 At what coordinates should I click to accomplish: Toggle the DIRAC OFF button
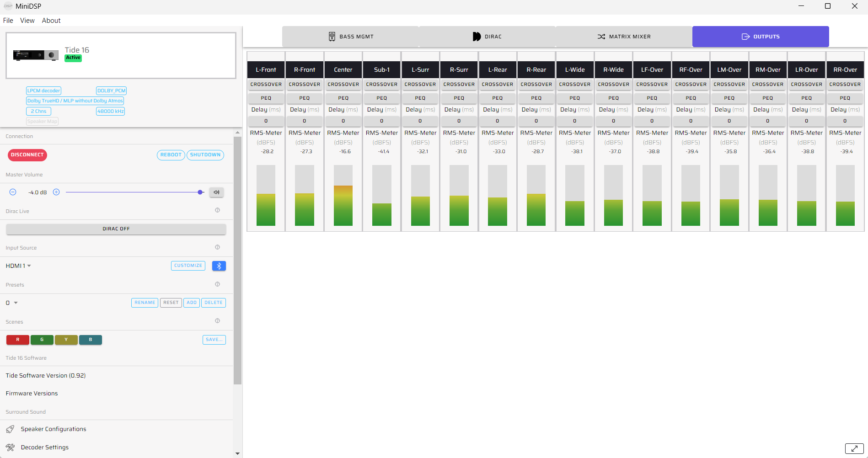(116, 229)
